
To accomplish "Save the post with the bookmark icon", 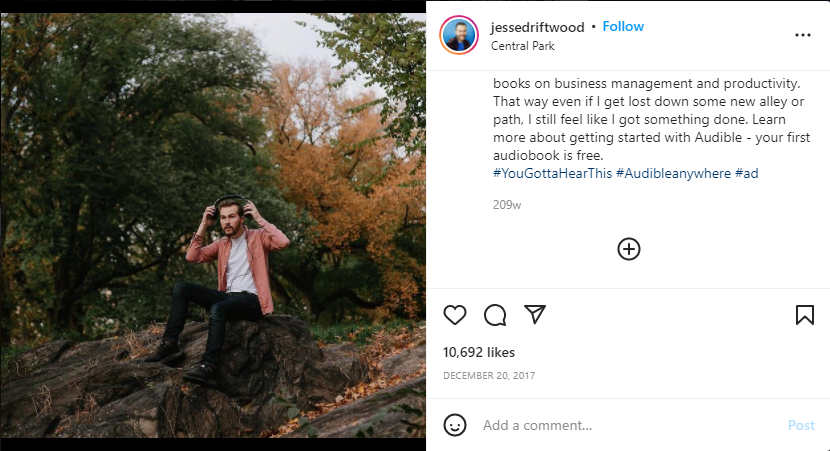I will (x=804, y=315).
